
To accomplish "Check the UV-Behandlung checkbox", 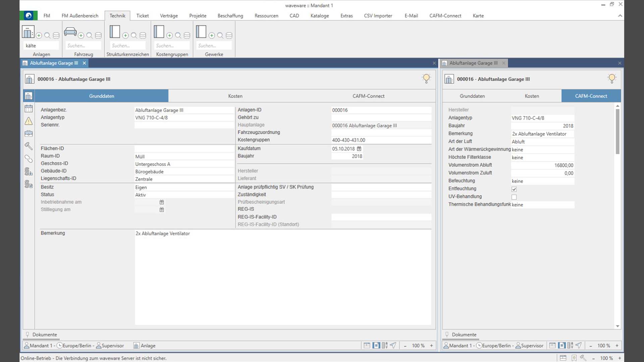I will (514, 197).
